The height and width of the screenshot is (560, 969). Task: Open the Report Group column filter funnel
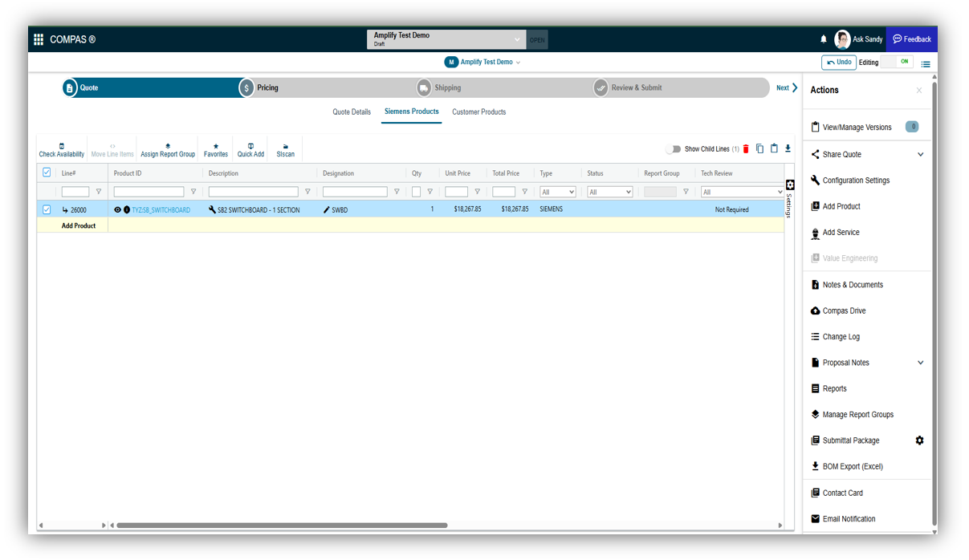click(686, 192)
